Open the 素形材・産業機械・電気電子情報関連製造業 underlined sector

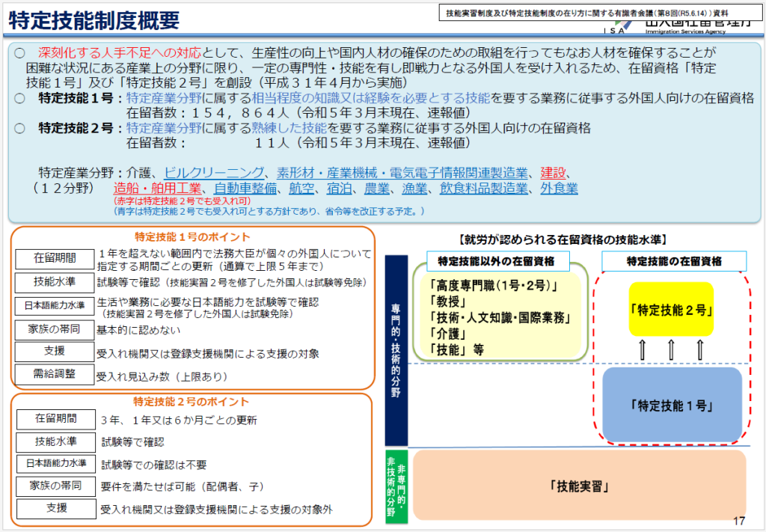point(402,173)
